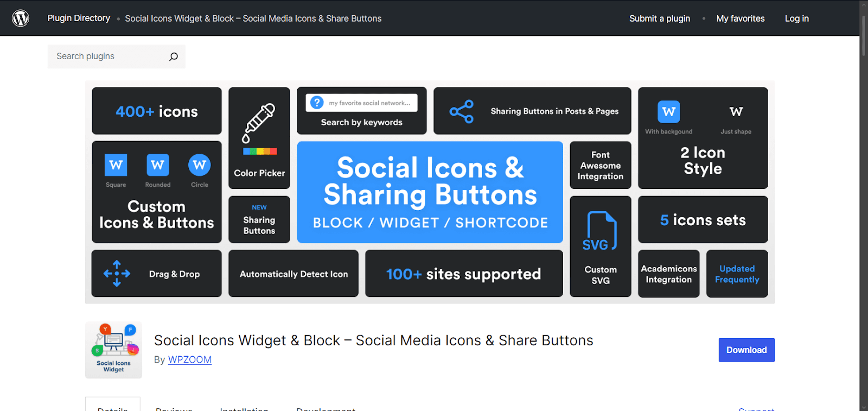Screen dimensions: 868x411
Task: Click the Square W icon
Action: pyautogui.click(x=116, y=165)
